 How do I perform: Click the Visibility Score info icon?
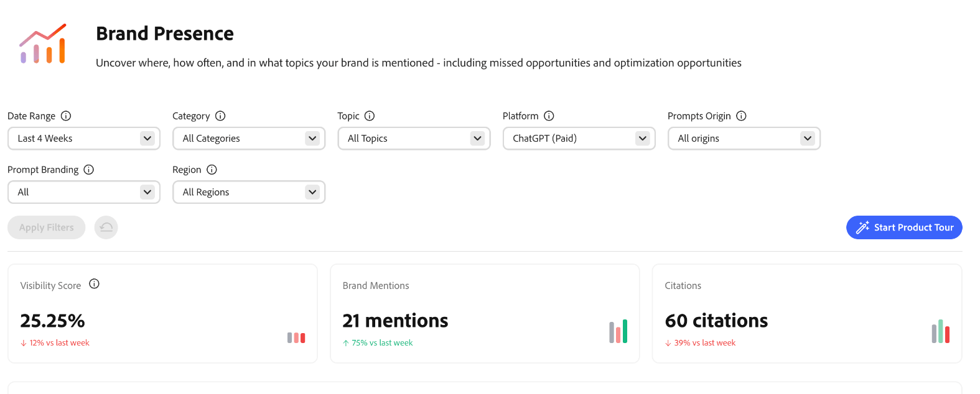[x=94, y=284]
